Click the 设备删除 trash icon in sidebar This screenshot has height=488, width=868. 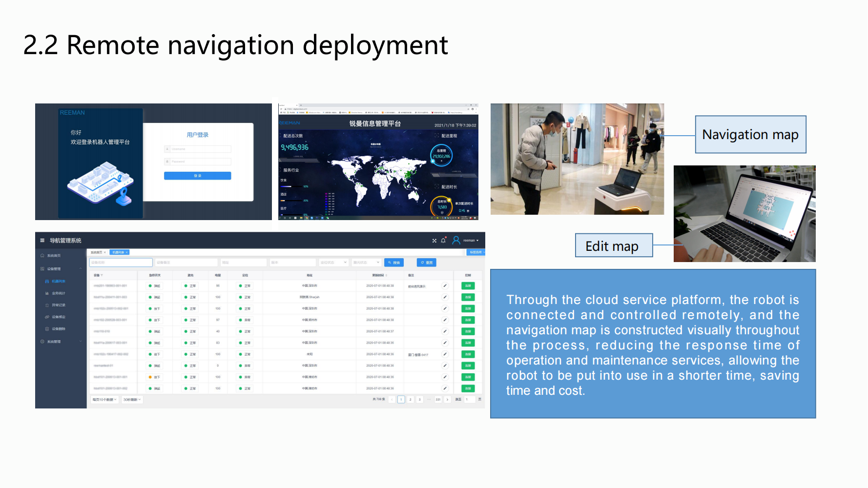(47, 329)
